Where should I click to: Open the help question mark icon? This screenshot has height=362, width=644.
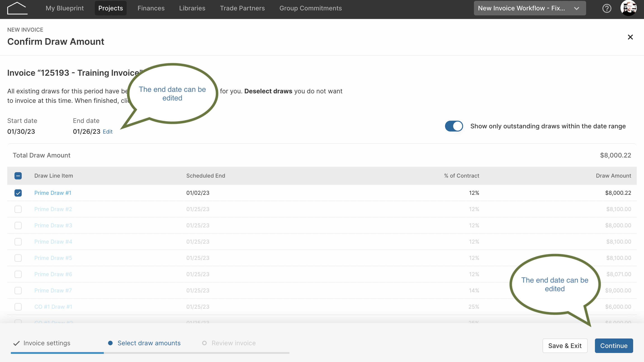point(607,8)
